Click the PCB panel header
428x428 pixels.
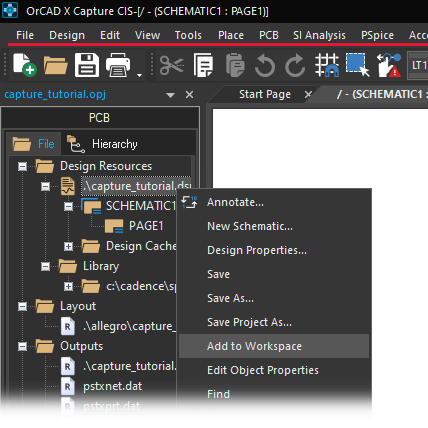99,118
